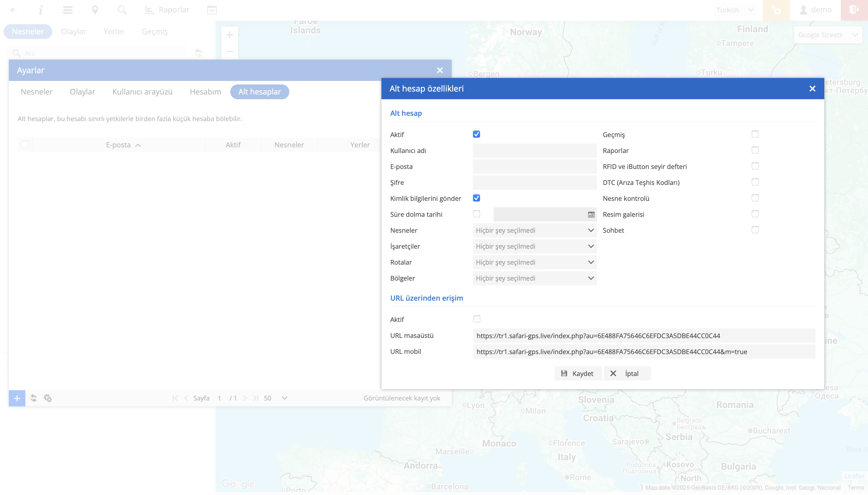The image size is (868, 495).
Task: Click the Kaydet save button
Action: (x=577, y=373)
